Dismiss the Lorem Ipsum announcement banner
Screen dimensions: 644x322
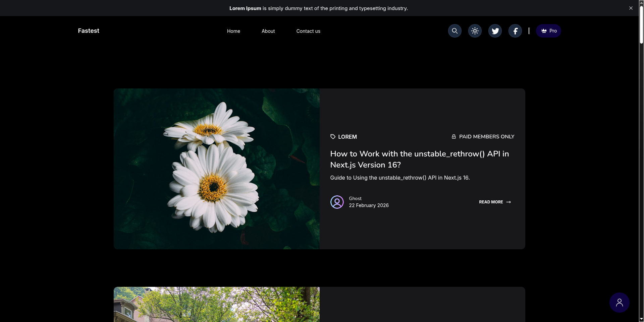[631, 8]
